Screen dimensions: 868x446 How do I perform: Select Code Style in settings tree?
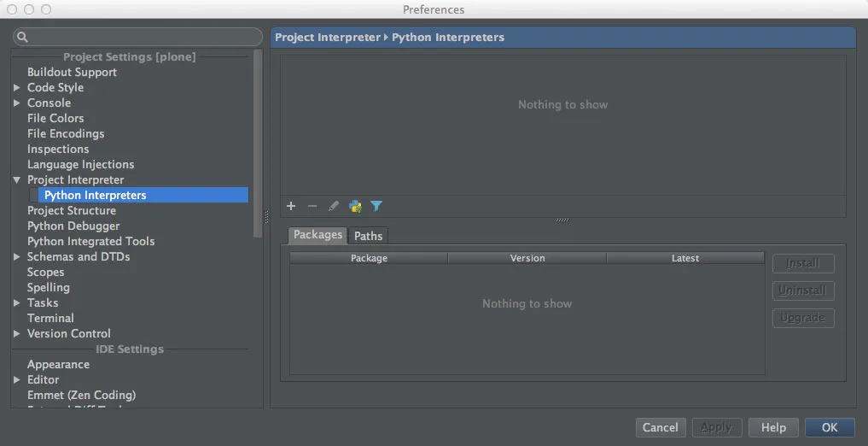(x=55, y=87)
